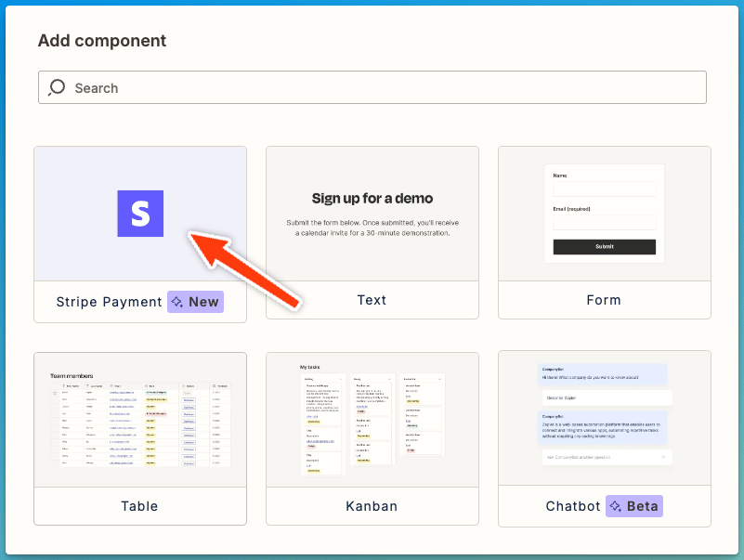Click the Name field in Form preview
This screenshot has width=744, height=560.
point(605,189)
